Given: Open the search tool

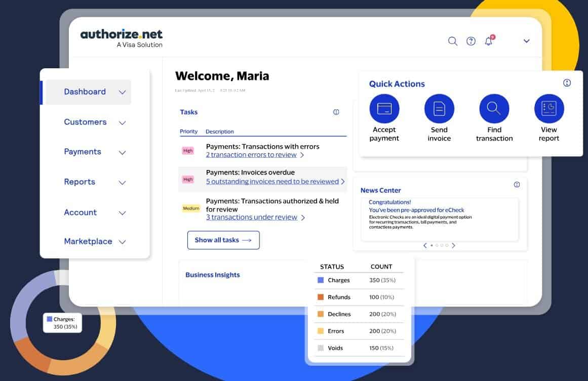Looking at the screenshot, I should (453, 41).
